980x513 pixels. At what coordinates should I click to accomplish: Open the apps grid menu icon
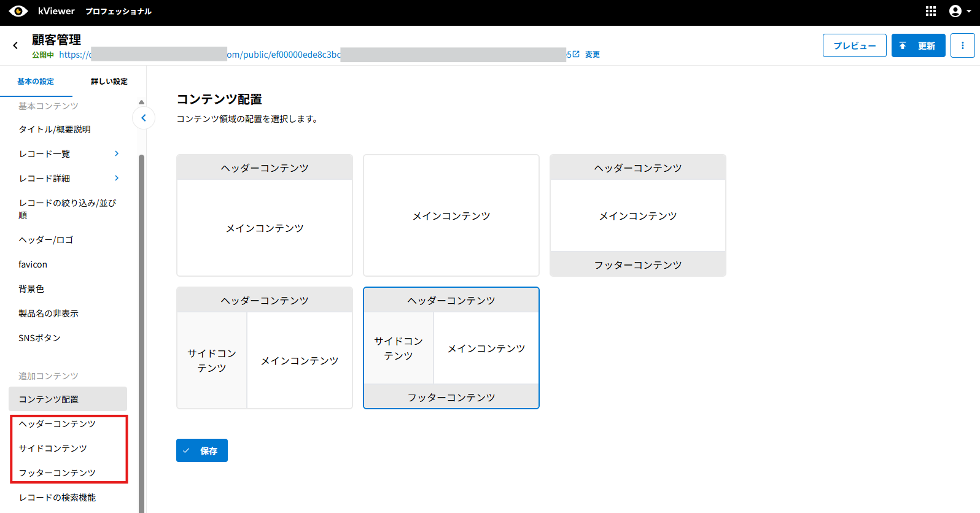pos(930,11)
